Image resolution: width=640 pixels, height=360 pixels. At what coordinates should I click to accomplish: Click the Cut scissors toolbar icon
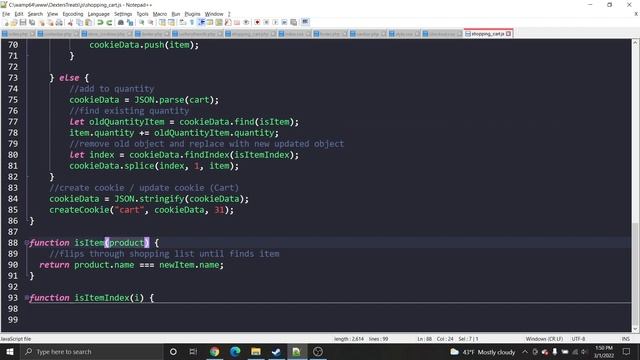click(70, 22)
